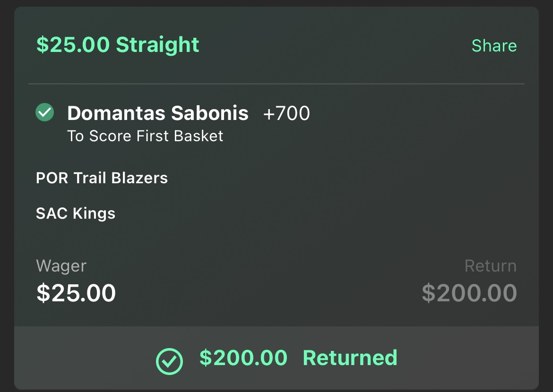The width and height of the screenshot is (553, 392).
Task: Click POR Trail Blazers team name
Action: pyautogui.click(x=102, y=178)
